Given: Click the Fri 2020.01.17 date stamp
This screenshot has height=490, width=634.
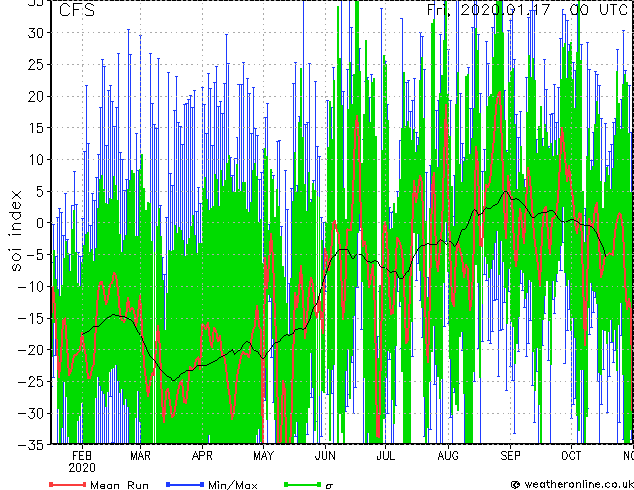Looking at the screenshot, I should (x=489, y=10).
